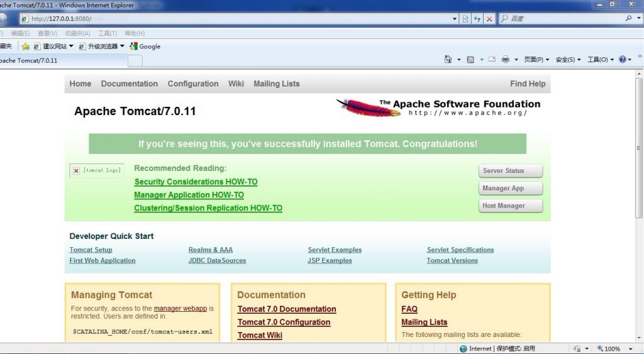Viewport: 644px width, 354px height.
Task: Click the Manager App button
Action: (x=511, y=189)
